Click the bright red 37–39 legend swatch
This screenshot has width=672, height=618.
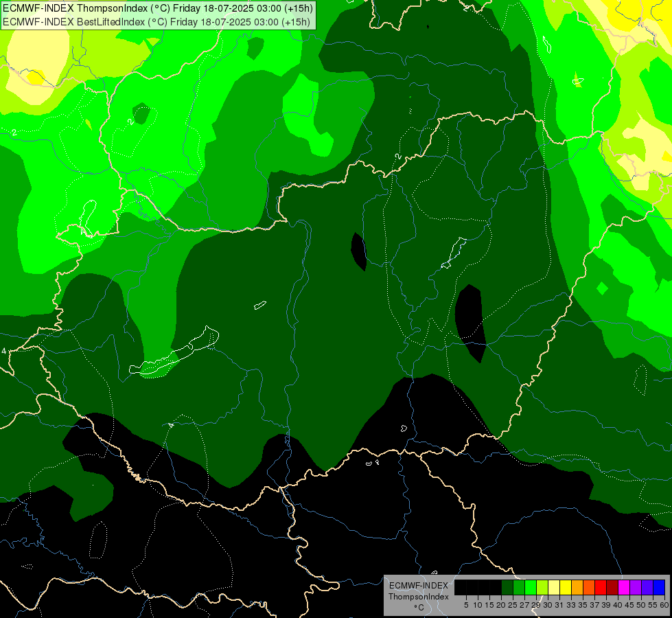point(601,587)
